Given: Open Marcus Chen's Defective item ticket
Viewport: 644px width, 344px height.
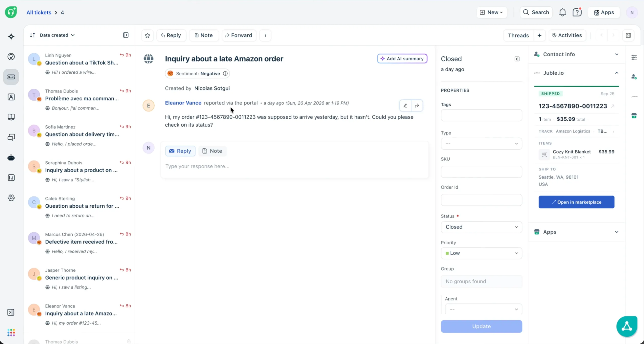Looking at the screenshot, I should tap(79, 243).
